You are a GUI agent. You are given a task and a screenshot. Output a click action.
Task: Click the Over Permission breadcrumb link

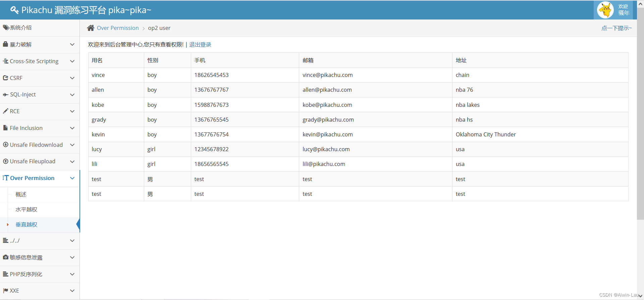(118, 28)
